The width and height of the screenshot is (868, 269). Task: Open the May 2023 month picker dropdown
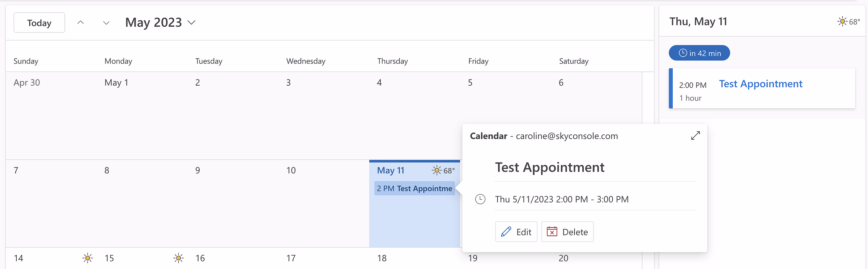(160, 22)
